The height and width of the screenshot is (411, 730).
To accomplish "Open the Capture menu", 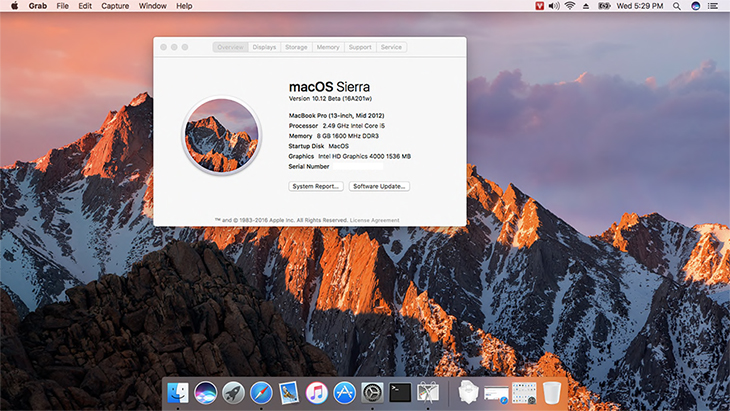I will [x=115, y=6].
